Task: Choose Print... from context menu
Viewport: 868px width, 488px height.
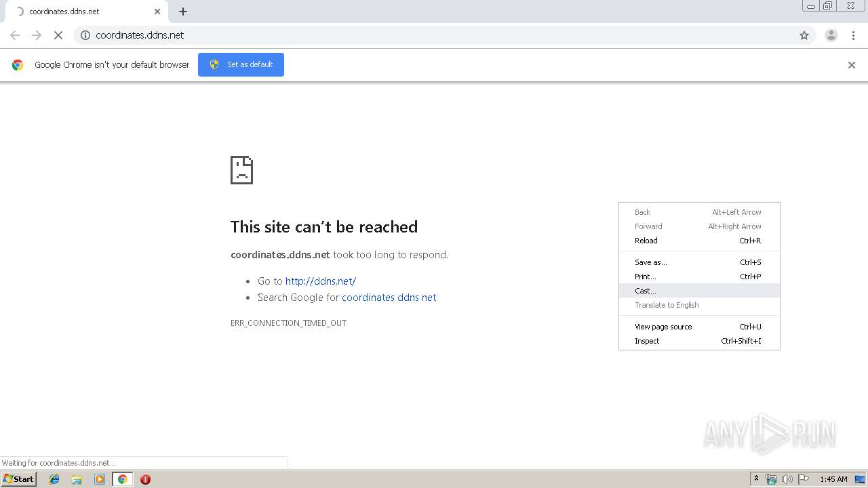Action: click(x=699, y=277)
